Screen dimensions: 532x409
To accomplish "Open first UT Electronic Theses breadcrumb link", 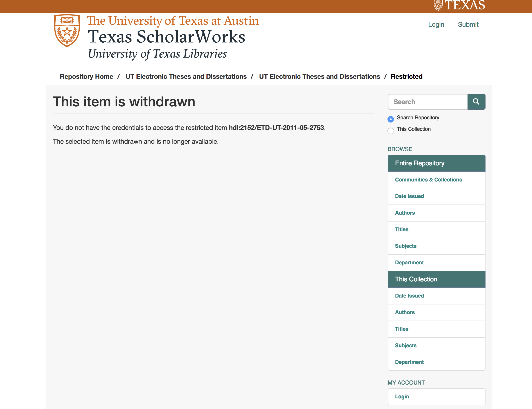I will (186, 76).
